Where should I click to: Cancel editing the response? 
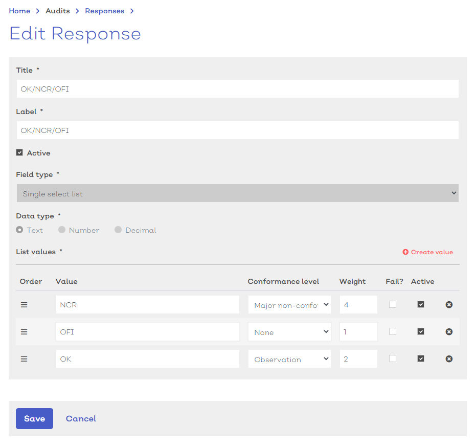click(x=81, y=418)
